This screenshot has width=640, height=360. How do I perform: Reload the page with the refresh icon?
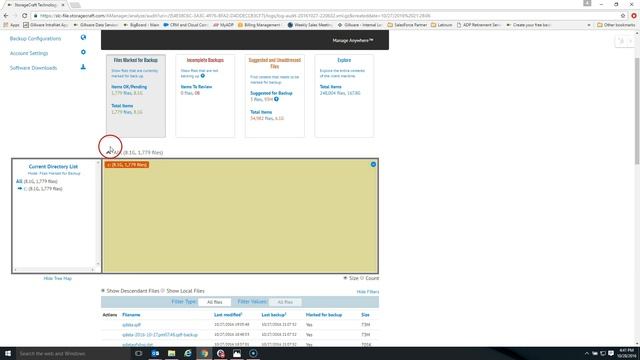click(24, 16)
